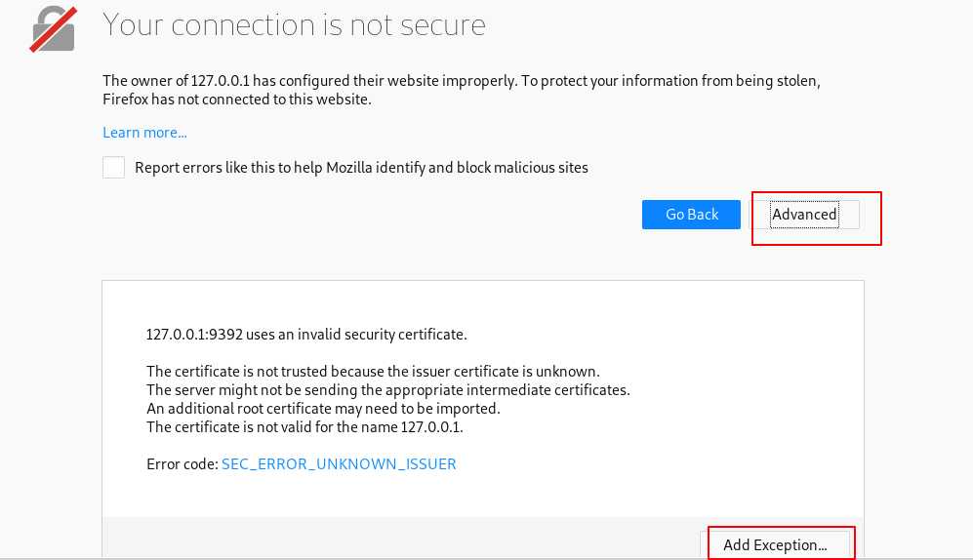This screenshot has width=973, height=560.
Task: Click the 'Your connection is not secure' heading
Action: pyautogui.click(x=294, y=25)
